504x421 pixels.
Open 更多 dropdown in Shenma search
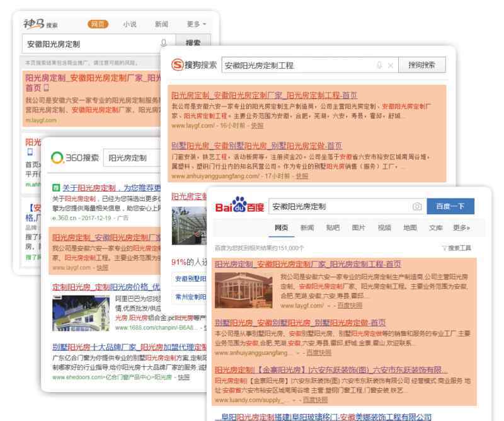(x=197, y=24)
